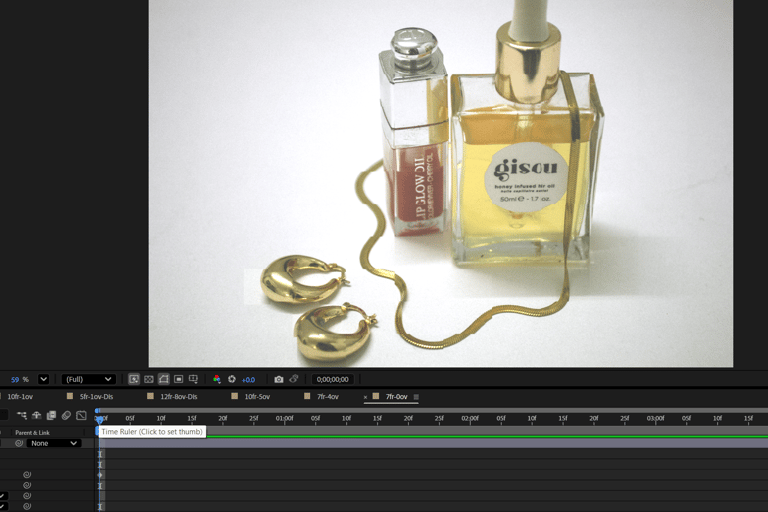Toggle the Motion Blur timeline switch
Viewport: 768px width, 512px height.
(x=66, y=415)
